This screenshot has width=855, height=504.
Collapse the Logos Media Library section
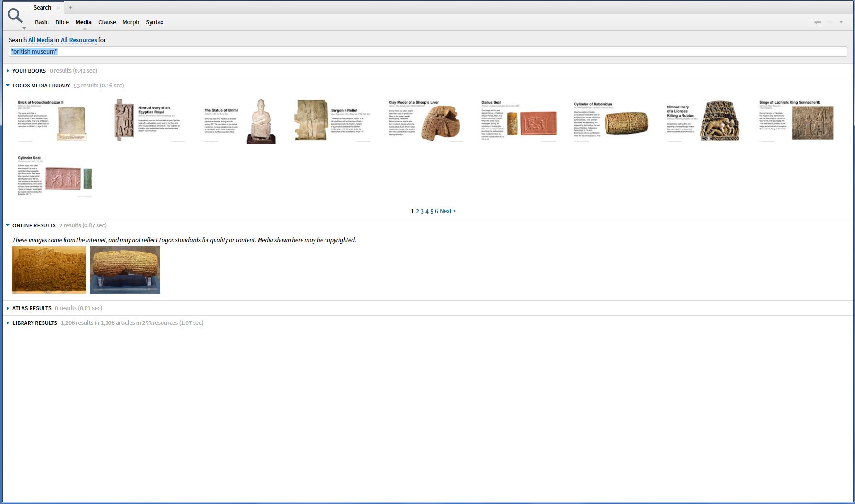point(8,86)
